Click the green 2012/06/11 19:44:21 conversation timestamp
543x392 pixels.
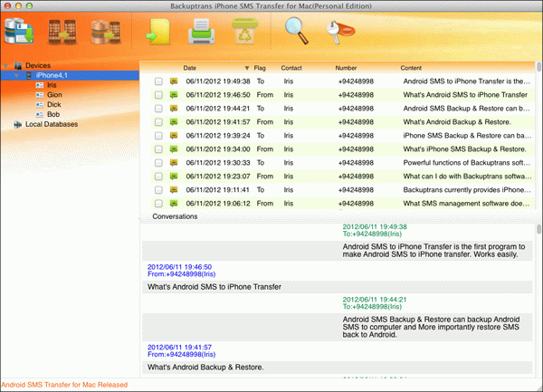(375, 300)
